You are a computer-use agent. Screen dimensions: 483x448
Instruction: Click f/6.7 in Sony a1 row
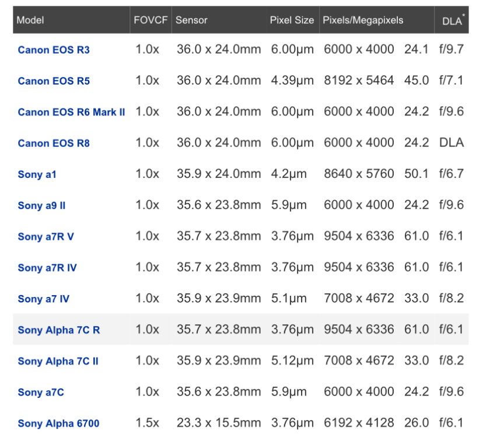[x=452, y=174]
